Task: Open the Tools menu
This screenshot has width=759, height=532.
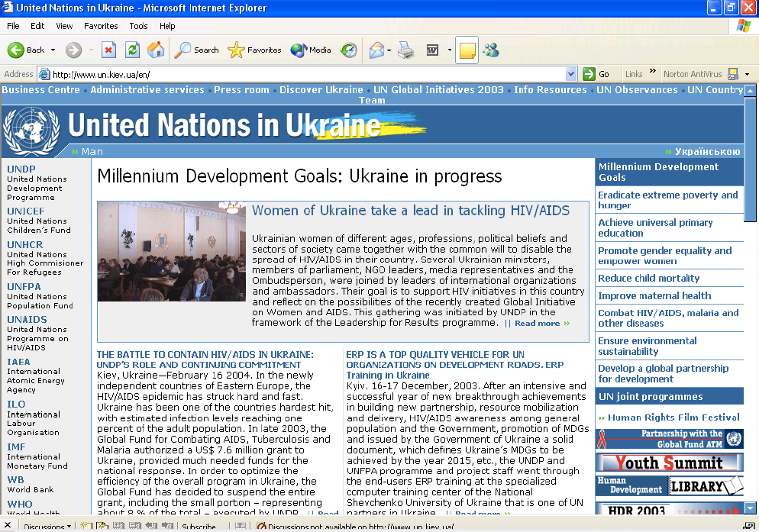Action: click(x=138, y=26)
